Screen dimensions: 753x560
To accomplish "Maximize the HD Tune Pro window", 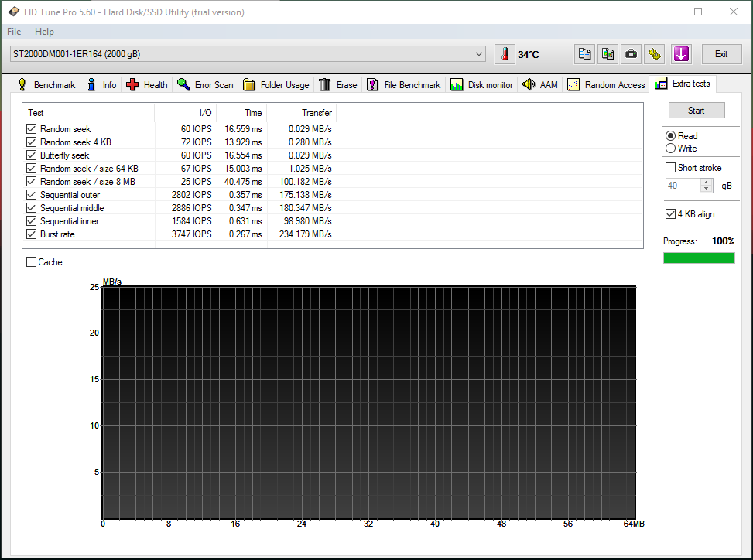I will pos(698,12).
